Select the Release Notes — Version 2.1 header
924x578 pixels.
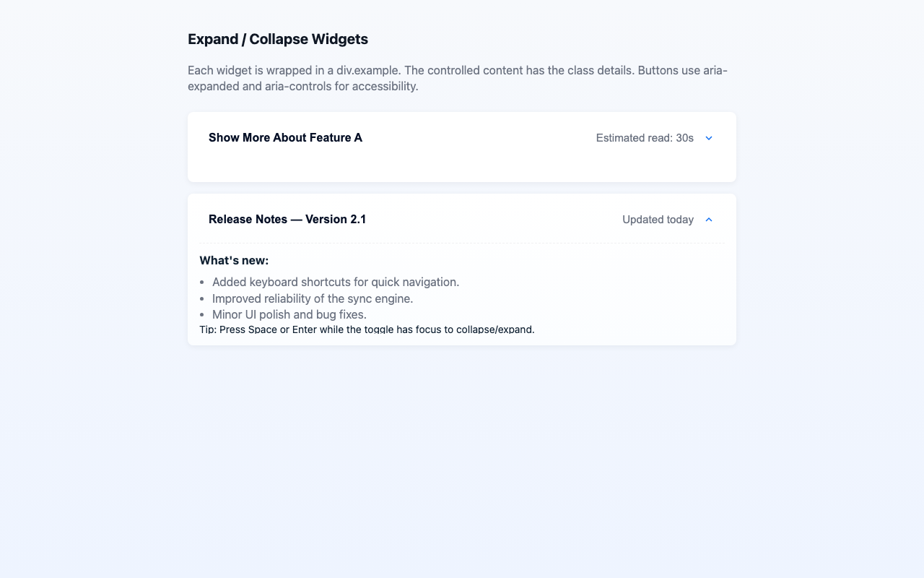pyautogui.click(x=287, y=219)
